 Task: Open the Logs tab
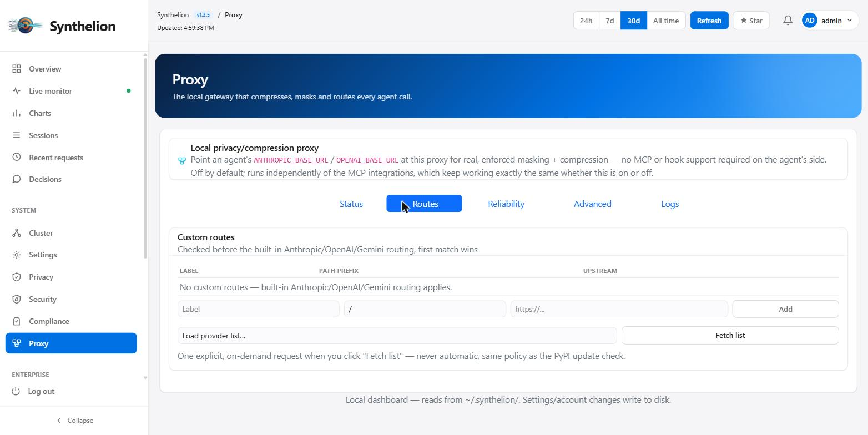point(670,204)
